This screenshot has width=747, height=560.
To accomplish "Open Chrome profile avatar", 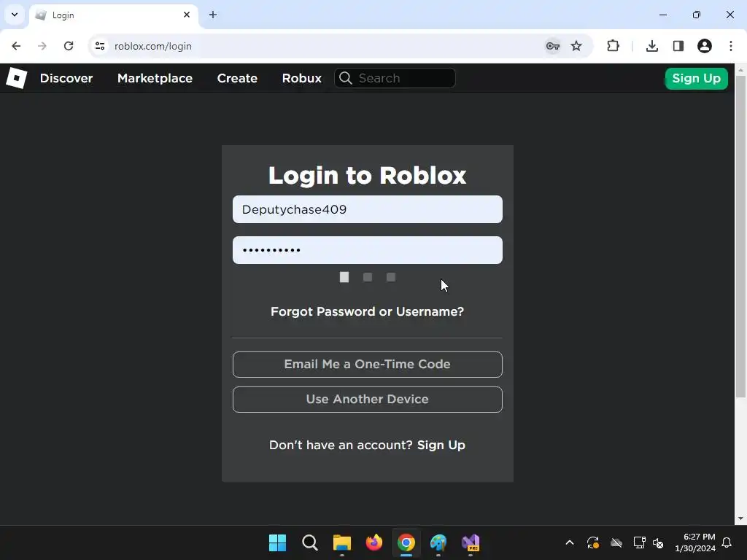I will [x=705, y=46].
